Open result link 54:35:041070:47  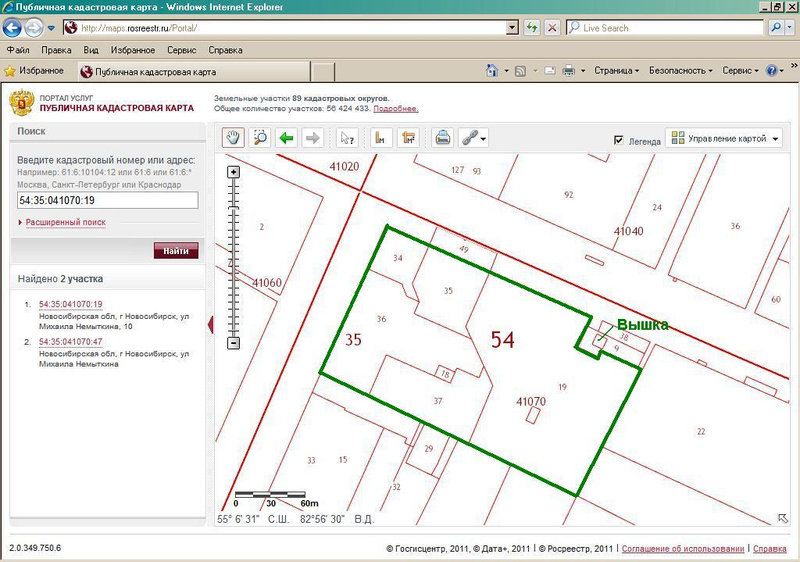pyautogui.click(x=70, y=342)
